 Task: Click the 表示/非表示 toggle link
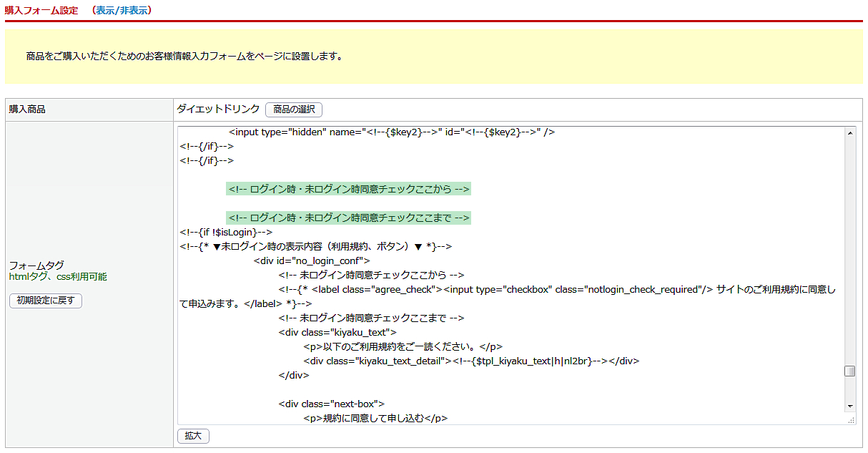[122, 11]
